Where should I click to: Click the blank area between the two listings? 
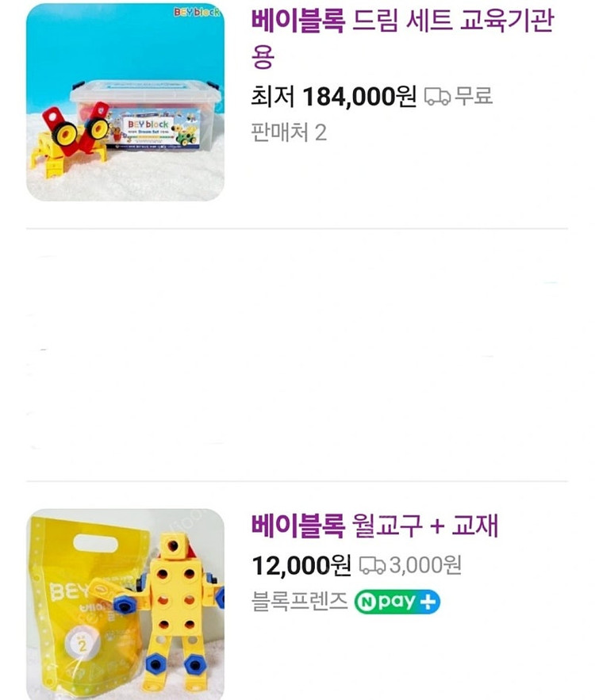click(297, 354)
